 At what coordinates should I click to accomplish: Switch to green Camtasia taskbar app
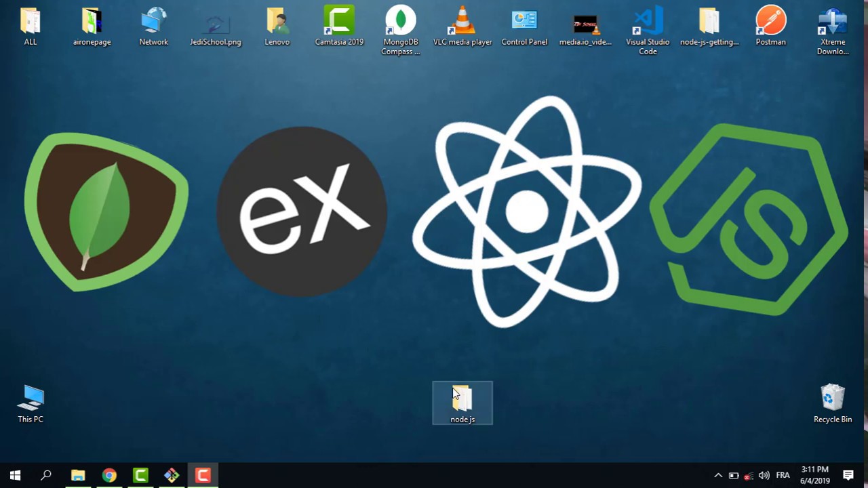point(140,475)
